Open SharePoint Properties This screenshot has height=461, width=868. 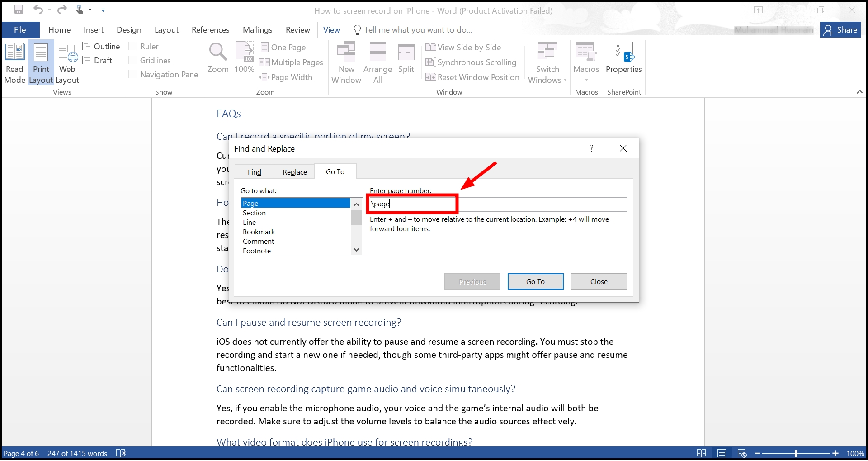[x=623, y=58]
